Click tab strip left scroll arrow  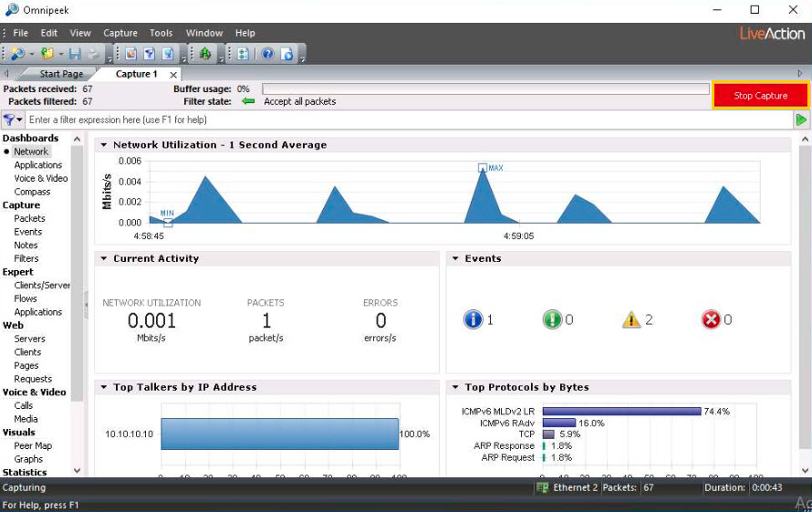click(x=6, y=74)
